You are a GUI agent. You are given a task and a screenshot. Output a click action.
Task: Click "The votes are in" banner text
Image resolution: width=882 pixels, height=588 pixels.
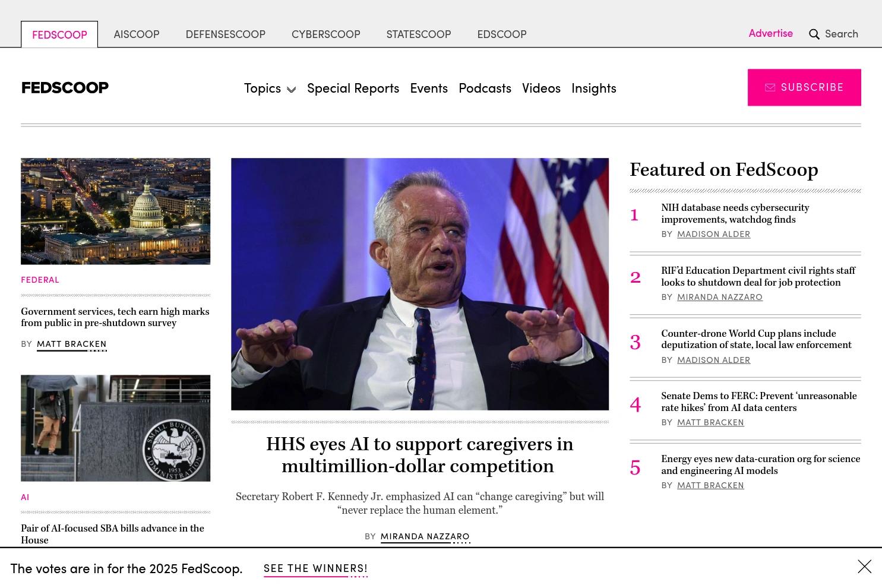(x=127, y=568)
